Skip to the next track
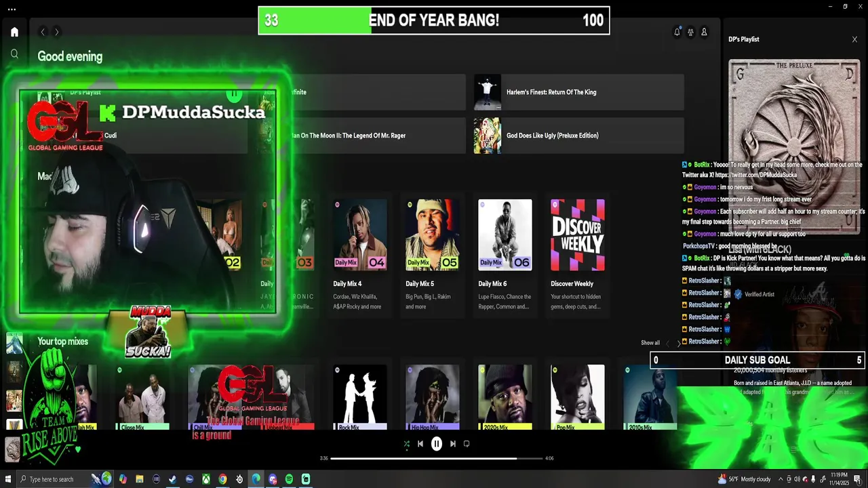 click(453, 444)
